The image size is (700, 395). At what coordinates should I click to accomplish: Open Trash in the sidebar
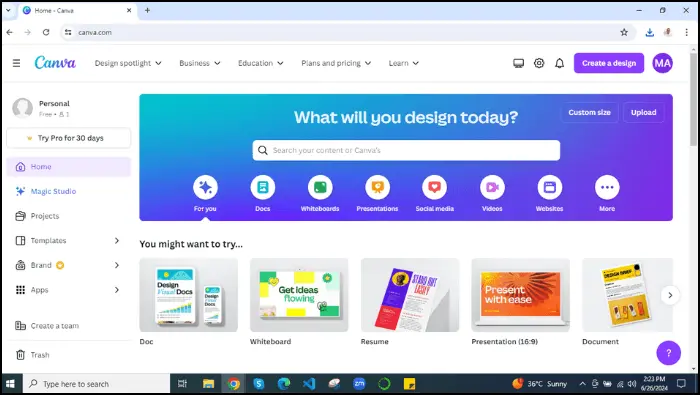pyautogui.click(x=69, y=355)
